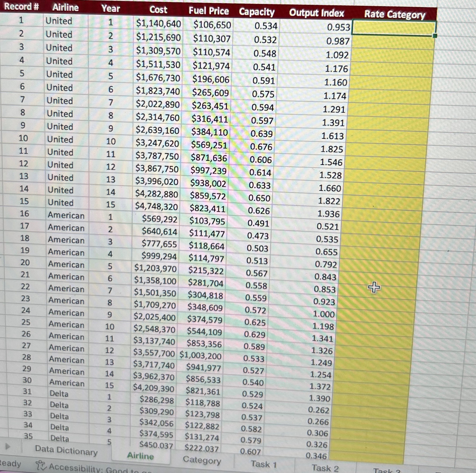Select the capacity cell 0.491
The image size is (476, 473).
(x=258, y=223)
